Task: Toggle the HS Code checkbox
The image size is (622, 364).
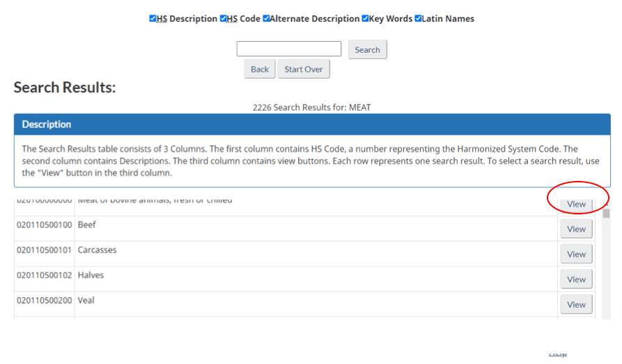Action: [224, 19]
